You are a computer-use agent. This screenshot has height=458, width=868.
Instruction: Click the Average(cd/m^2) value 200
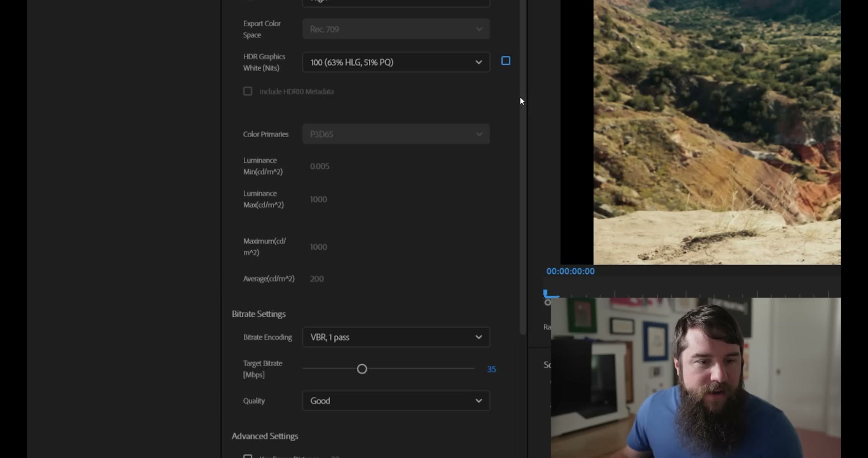pos(317,279)
